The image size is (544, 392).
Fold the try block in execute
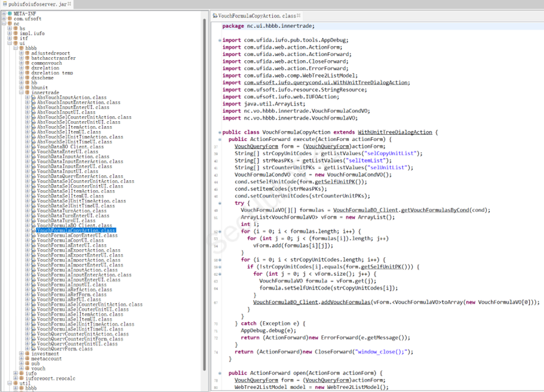point(219,203)
